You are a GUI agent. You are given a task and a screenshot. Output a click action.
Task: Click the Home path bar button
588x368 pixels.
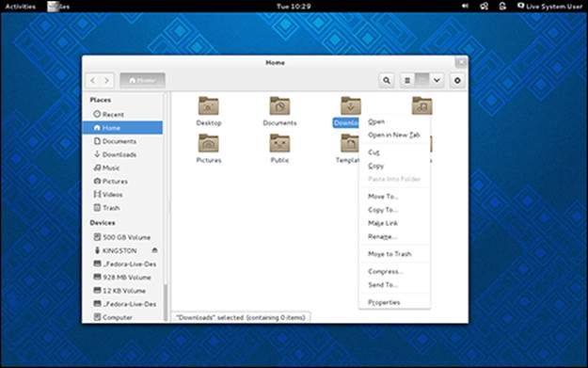tap(142, 80)
